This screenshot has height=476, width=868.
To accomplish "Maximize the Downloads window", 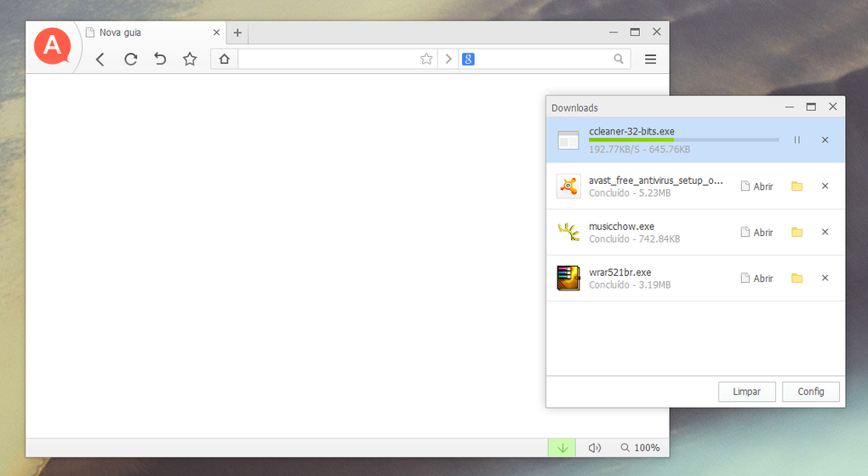I will coord(811,107).
